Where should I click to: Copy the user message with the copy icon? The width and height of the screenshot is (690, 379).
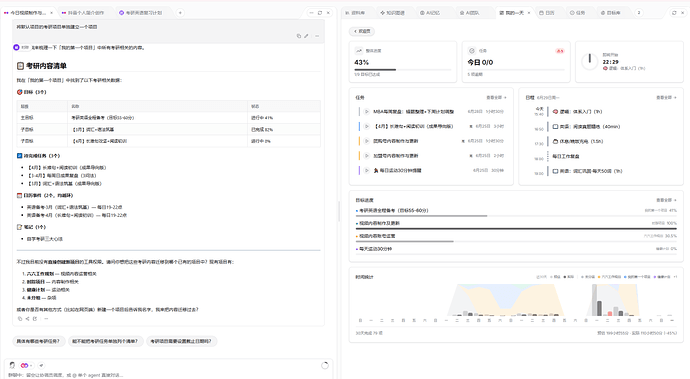[299, 36]
